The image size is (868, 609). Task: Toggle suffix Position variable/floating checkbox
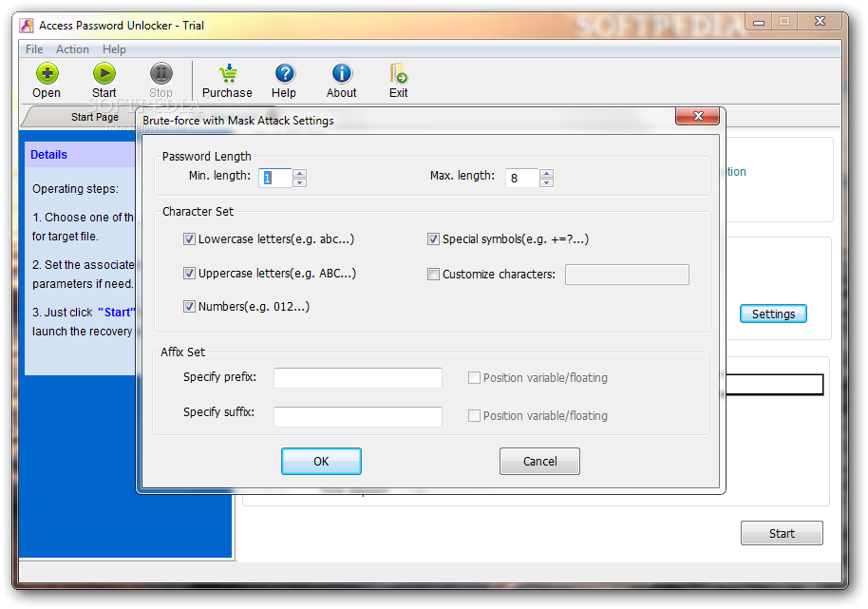474,416
